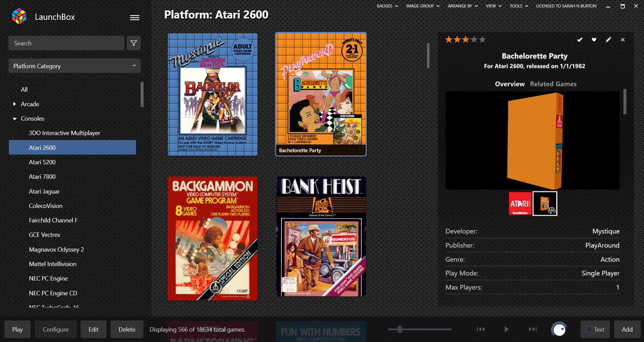
Task: Click the Delete button
Action: click(127, 329)
